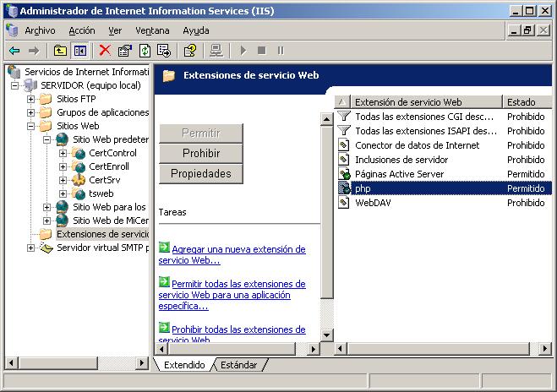Restore the inner MMC child window
Screen dimensions: 557x392
[x=528, y=31]
